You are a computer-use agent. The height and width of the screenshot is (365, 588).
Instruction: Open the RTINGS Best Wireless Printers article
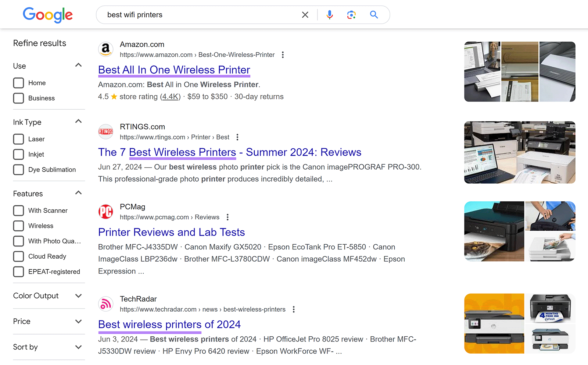coord(229,152)
